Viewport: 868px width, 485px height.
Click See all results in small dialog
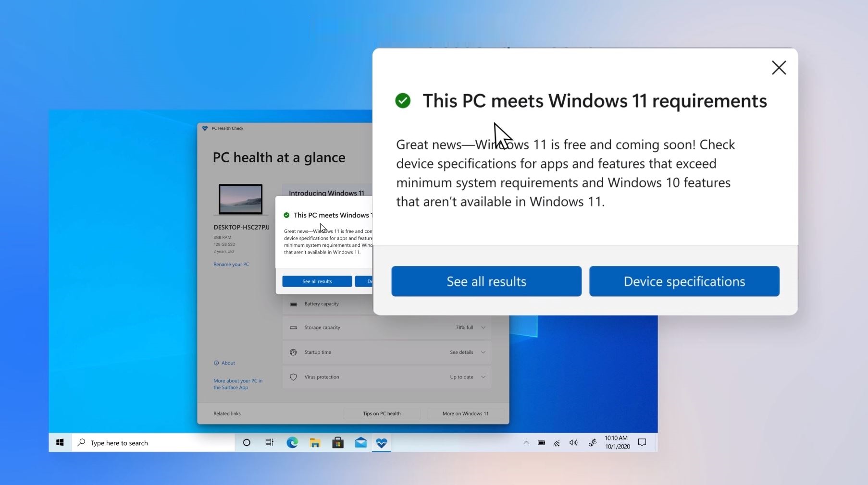click(x=317, y=281)
